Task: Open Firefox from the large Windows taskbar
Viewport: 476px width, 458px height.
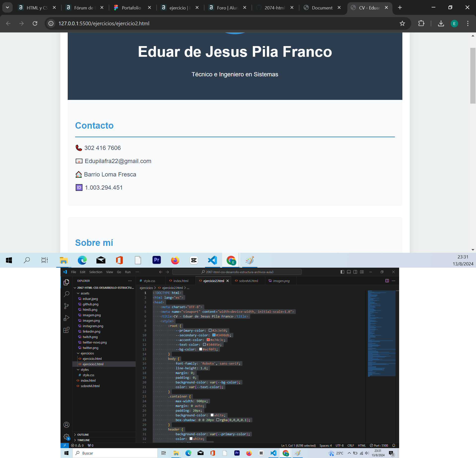Action: click(x=175, y=260)
